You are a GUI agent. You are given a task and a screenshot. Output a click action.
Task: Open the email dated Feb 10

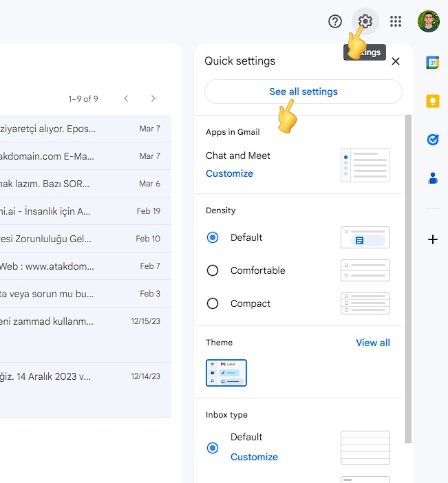85,239
